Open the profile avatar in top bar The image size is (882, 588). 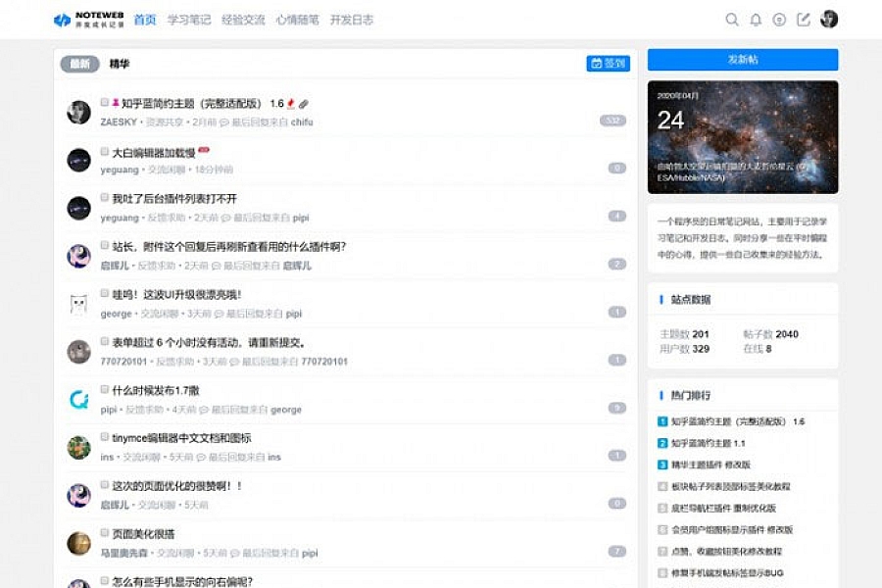[829, 20]
